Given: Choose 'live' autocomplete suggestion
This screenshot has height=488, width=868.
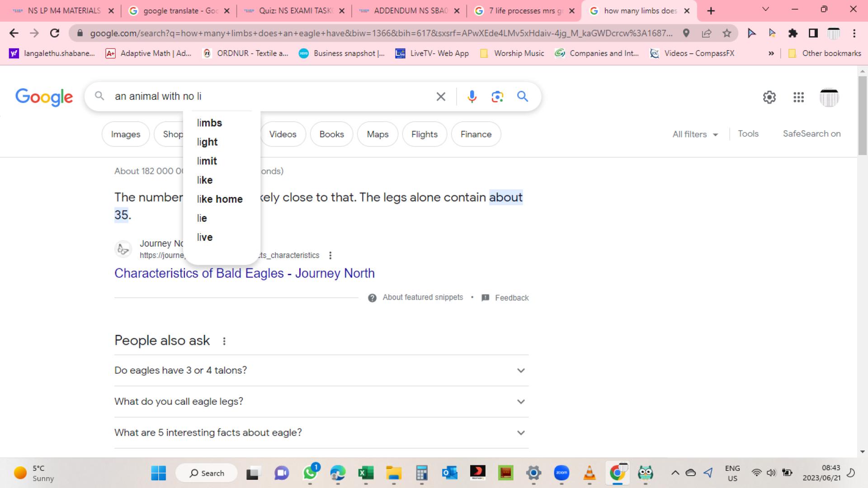Looking at the screenshot, I should tap(222, 237).
